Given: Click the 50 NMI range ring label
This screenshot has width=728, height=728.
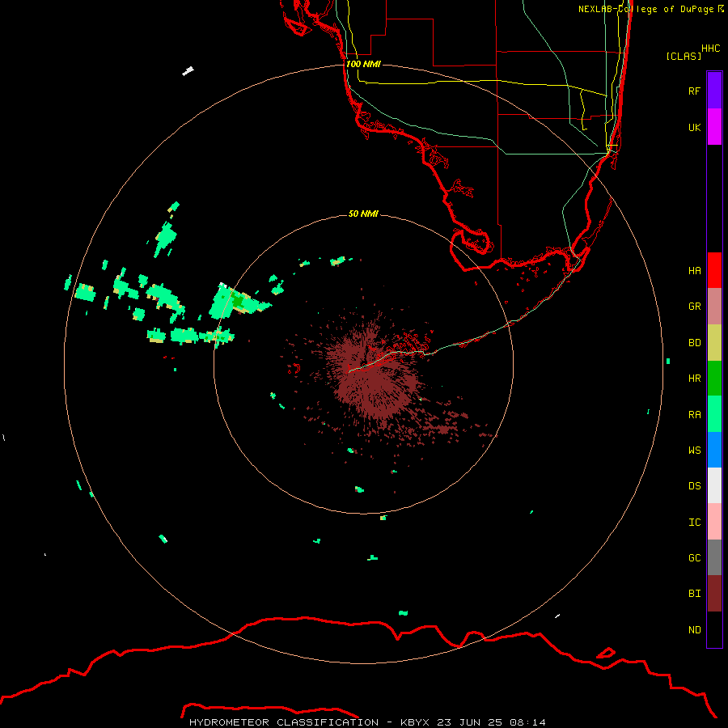Looking at the screenshot, I should click(363, 214).
